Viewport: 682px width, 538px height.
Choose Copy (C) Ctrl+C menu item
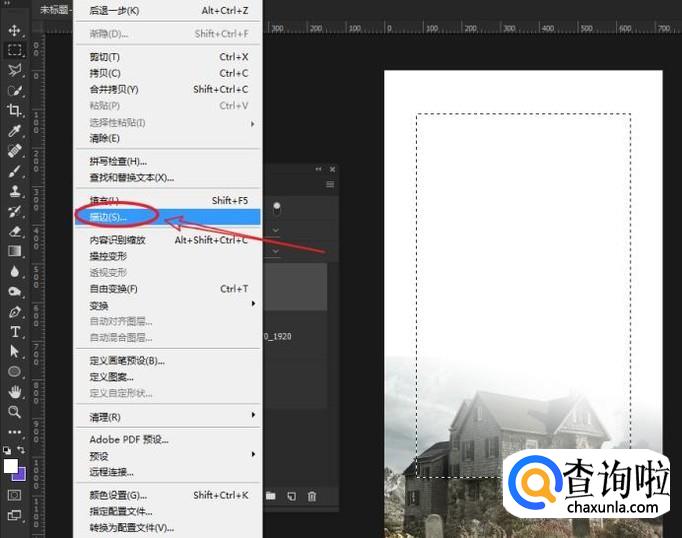tap(168, 73)
